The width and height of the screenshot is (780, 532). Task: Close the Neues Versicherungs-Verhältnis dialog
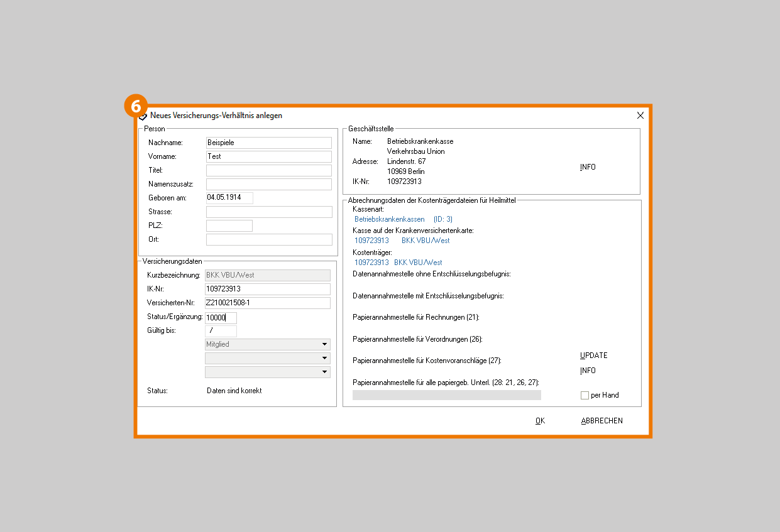(640, 116)
